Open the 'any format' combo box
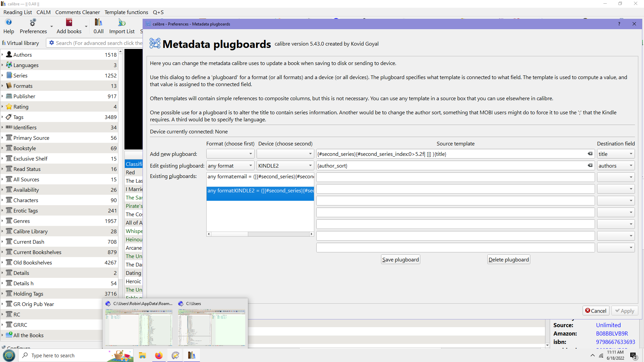Image resolution: width=644 pixels, height=362 pixels. 230,166
